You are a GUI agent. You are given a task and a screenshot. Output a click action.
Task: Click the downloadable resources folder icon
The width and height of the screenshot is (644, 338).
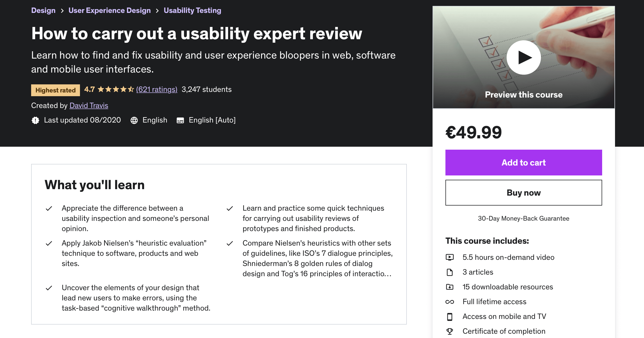[450, 287]
